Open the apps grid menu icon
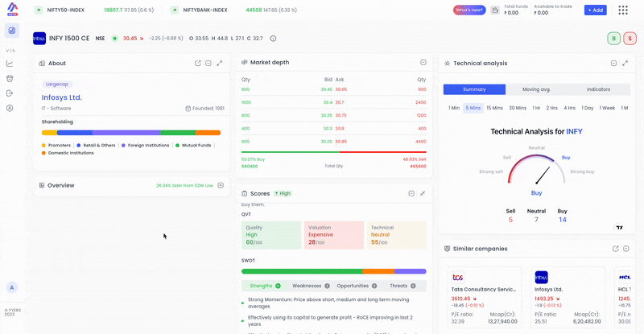This screenshot has height=334, width=644. pyautogui.click(x=623, y=10)
